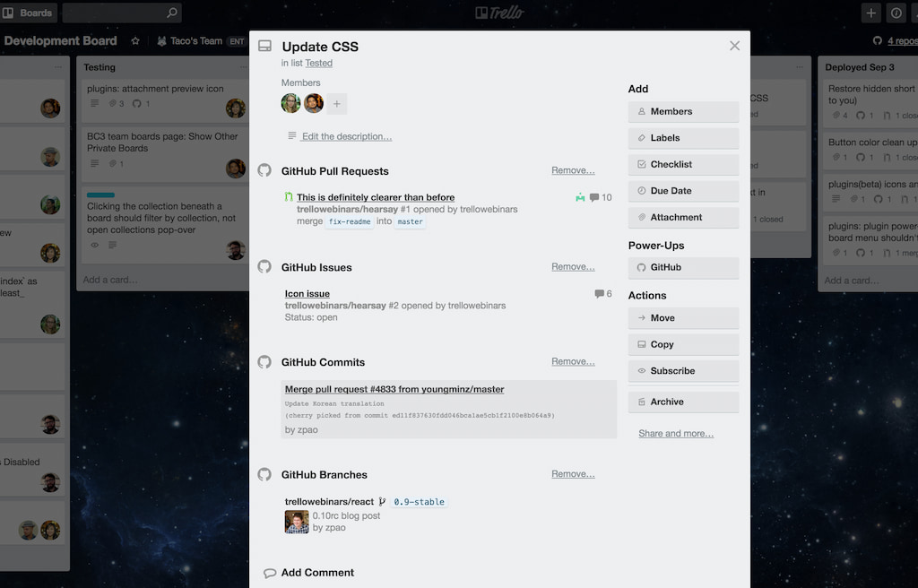Click the fix-readme branch label
This screenshot has height=588, width=918.
pos(349,220)
